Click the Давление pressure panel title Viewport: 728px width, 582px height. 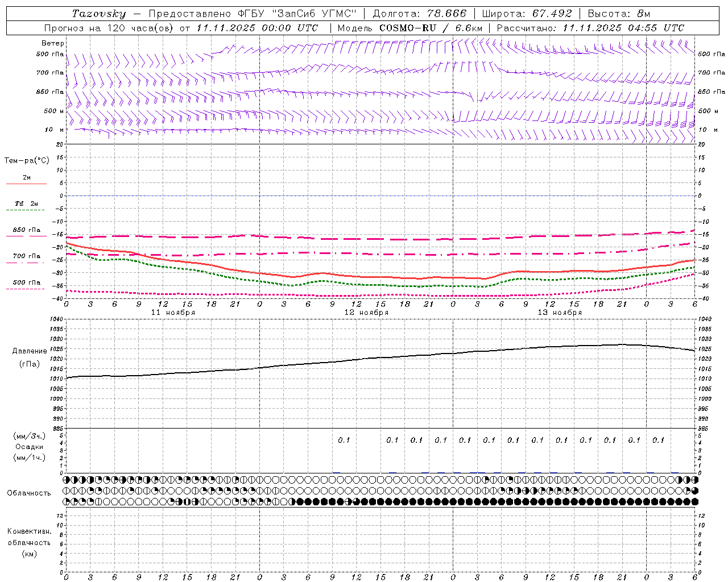pos(29,351)
